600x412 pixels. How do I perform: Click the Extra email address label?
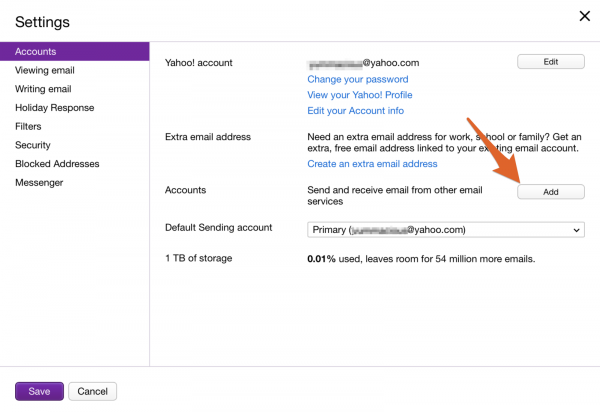(208, 137)
